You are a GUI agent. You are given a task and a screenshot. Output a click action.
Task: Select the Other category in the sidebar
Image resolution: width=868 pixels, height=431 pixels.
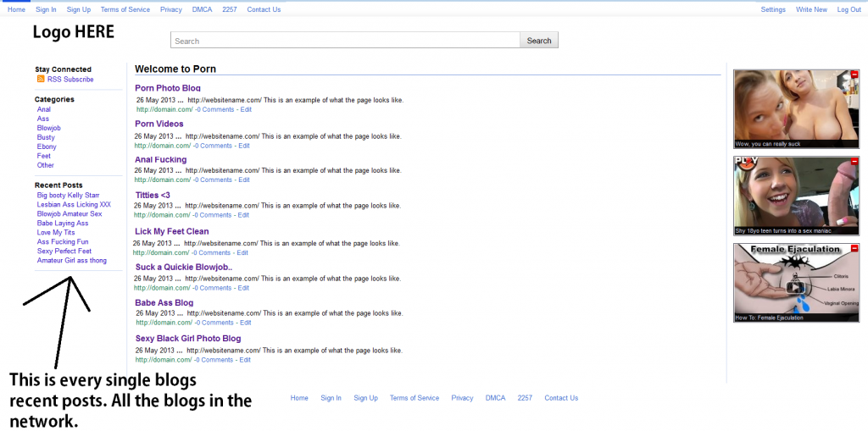(45, 165)
